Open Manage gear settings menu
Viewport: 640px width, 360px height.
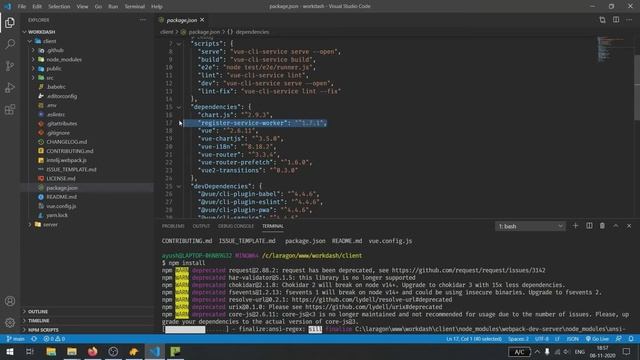[10, 323]
